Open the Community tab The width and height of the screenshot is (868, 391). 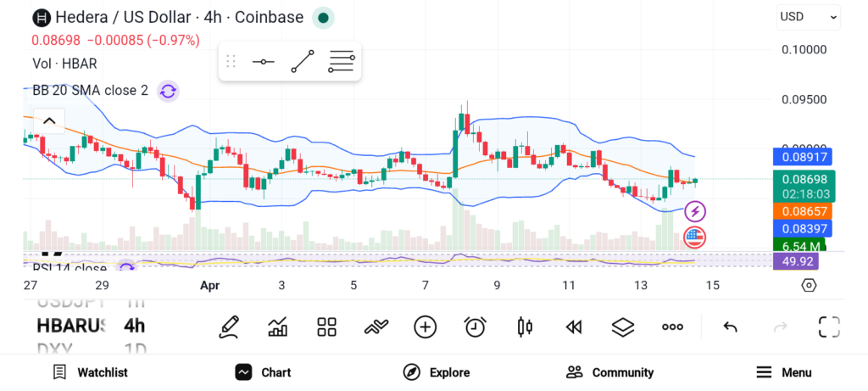(610, 372)
